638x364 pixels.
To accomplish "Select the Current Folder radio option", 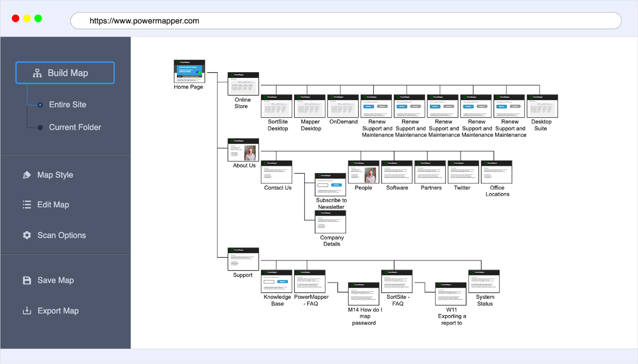I will point(40,127).
